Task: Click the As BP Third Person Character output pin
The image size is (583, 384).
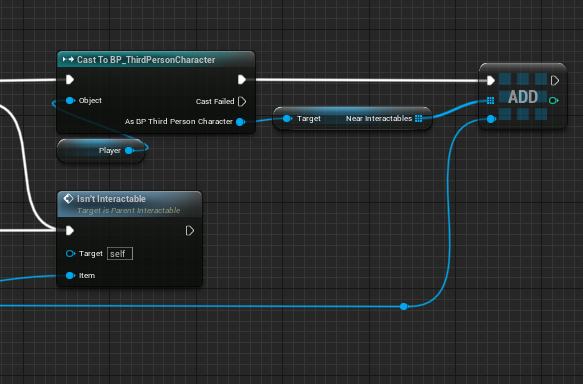Action: pos(241,122)
